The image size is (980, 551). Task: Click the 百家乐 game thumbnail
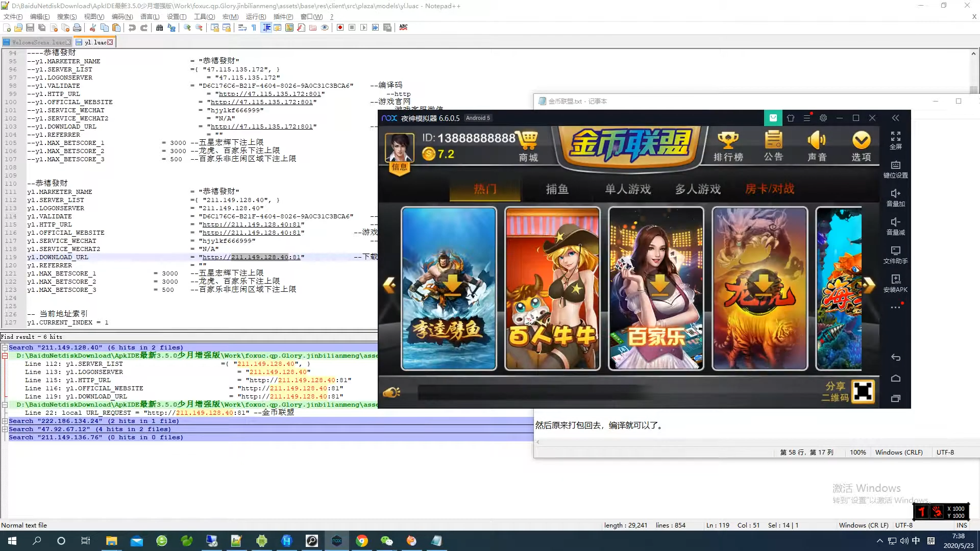click(x=656, y=288)
